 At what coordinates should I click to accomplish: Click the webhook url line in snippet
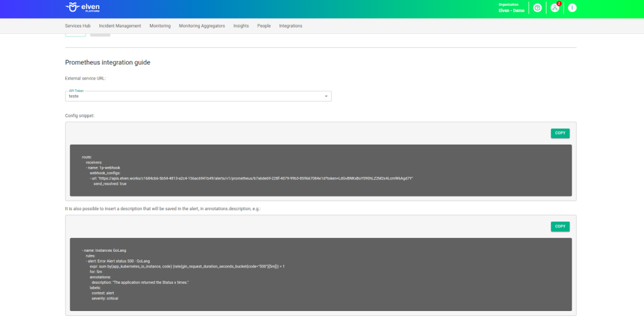(252, 178)
